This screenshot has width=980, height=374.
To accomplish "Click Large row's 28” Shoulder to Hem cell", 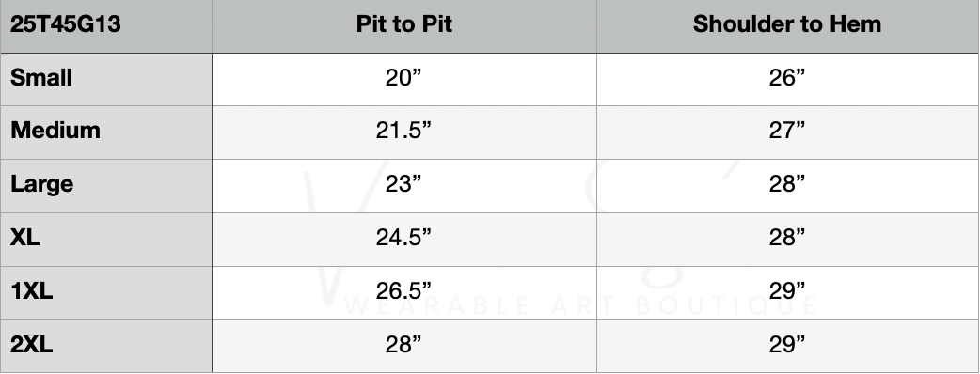I will [787, 186].
